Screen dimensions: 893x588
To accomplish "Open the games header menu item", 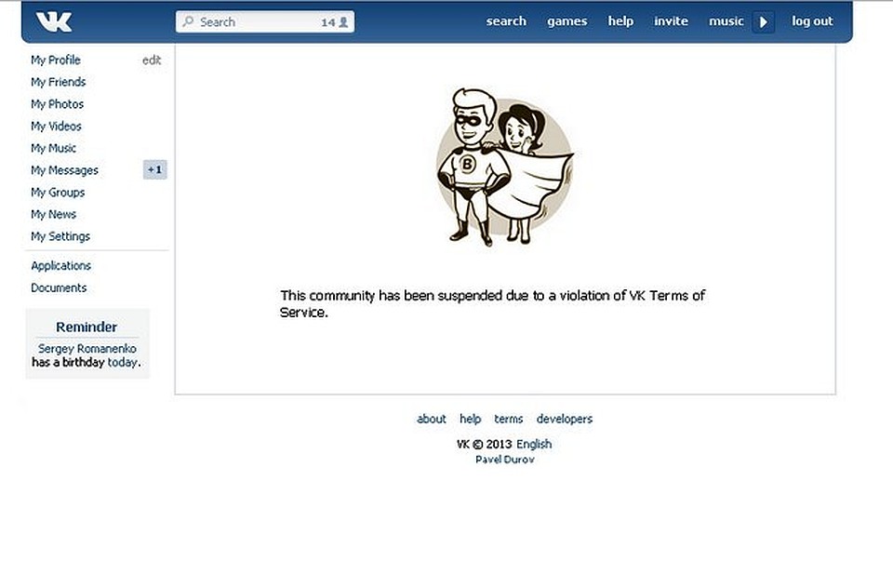I will click(566, 21).
